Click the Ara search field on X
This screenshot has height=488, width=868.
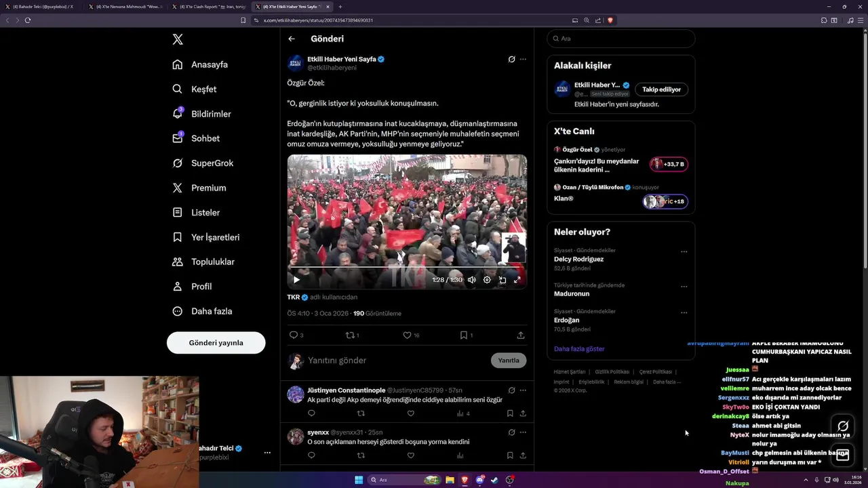click(x=620, y=39)
